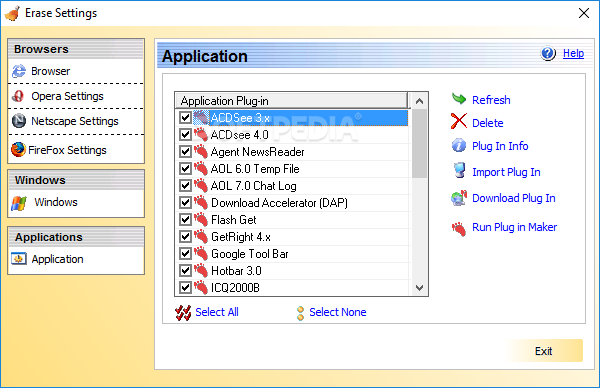Viewport: 600px width, 388px height.
Task: Click the footprint icon beside ICQ2000B
Action: click(201, 287)
